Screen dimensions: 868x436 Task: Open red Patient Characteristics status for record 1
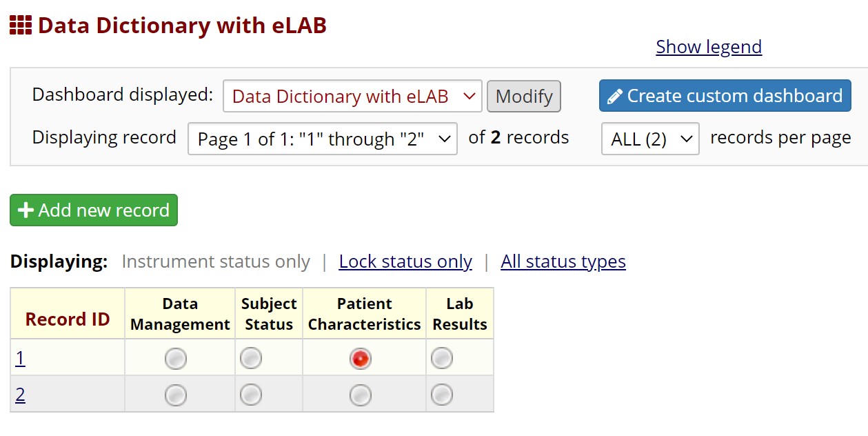361,359
